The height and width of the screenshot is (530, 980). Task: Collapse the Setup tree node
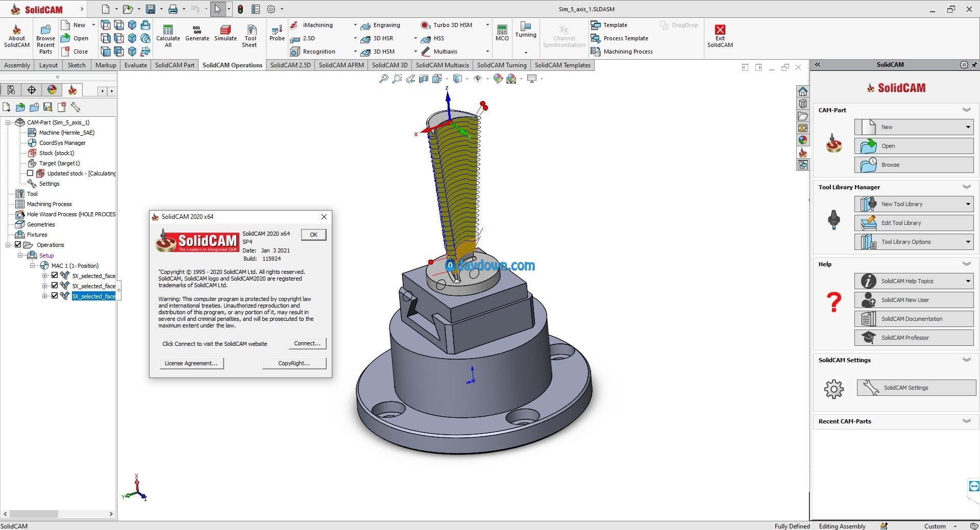point(20,255)
